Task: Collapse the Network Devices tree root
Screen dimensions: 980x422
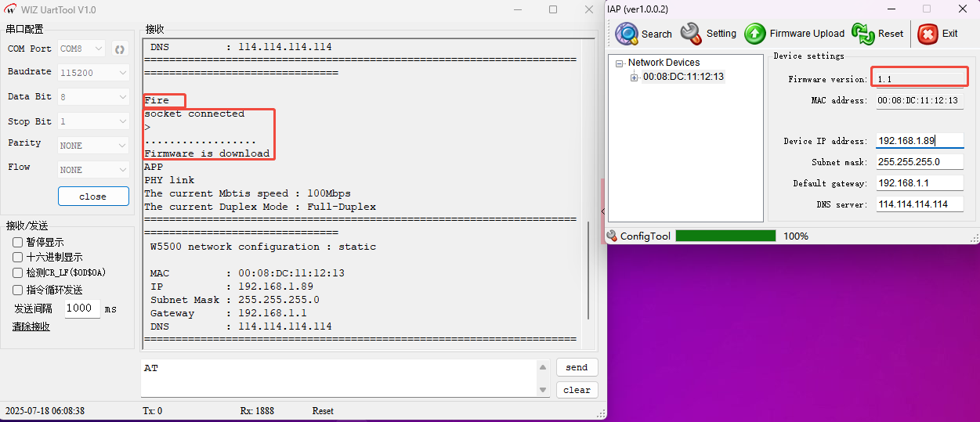Action: tap(620, 63)
